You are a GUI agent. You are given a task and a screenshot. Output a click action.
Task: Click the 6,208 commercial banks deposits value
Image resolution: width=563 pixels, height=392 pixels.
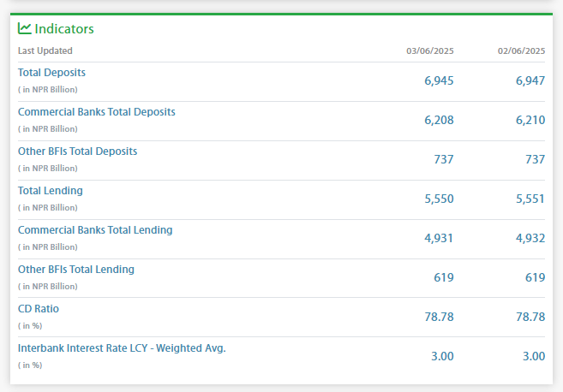pos(439,120)
